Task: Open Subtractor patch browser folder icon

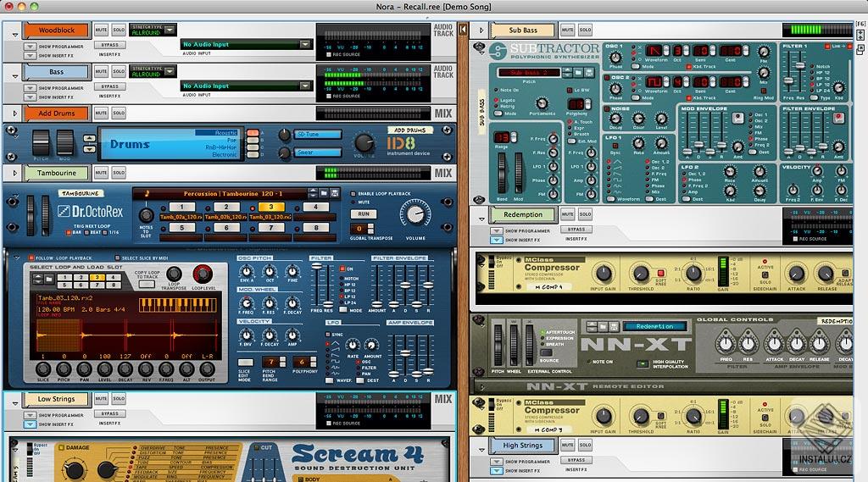Action: [578, 73]
